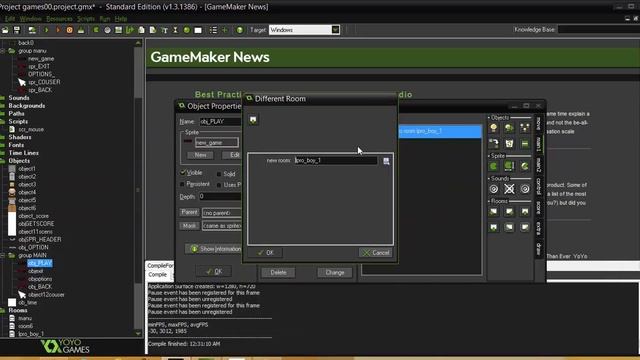Click the create application export icon

click(32, 30)
